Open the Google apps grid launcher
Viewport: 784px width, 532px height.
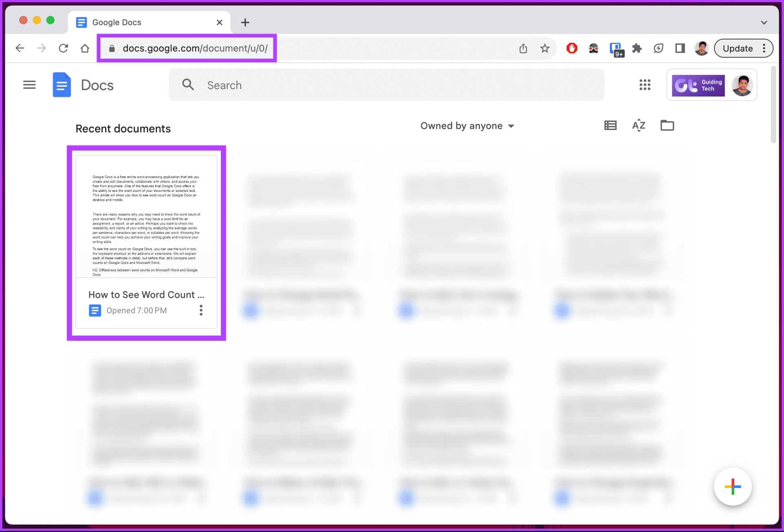pos(645,85)
